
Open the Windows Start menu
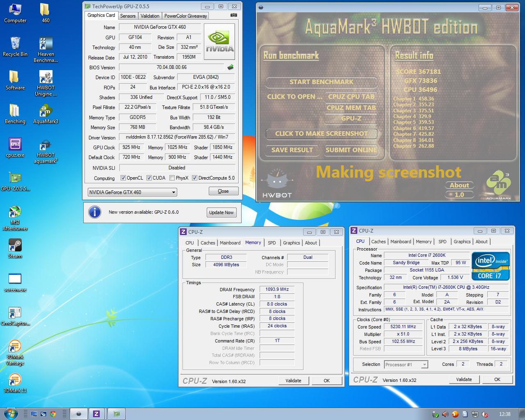11,413
